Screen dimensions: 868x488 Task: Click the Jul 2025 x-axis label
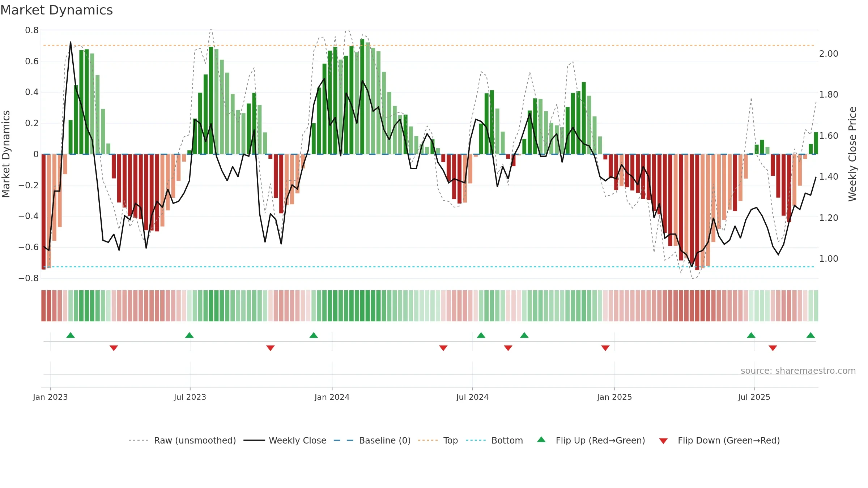pyautogui.click(x=754, y=397)
